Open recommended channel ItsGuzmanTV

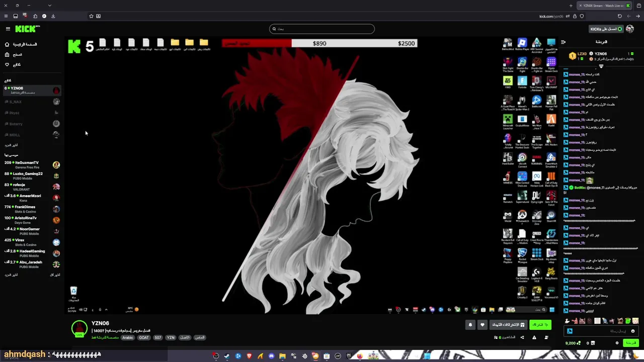pos(32,164)
